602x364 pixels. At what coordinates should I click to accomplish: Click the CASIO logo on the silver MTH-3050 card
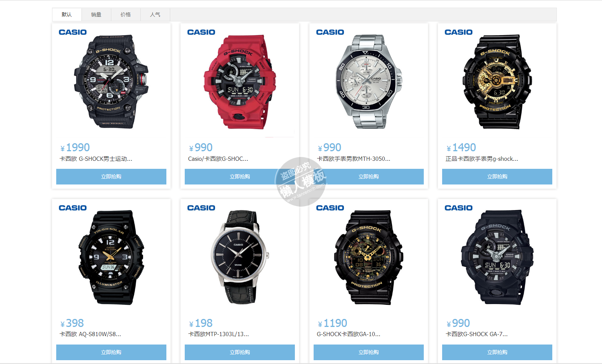(330, 32)
